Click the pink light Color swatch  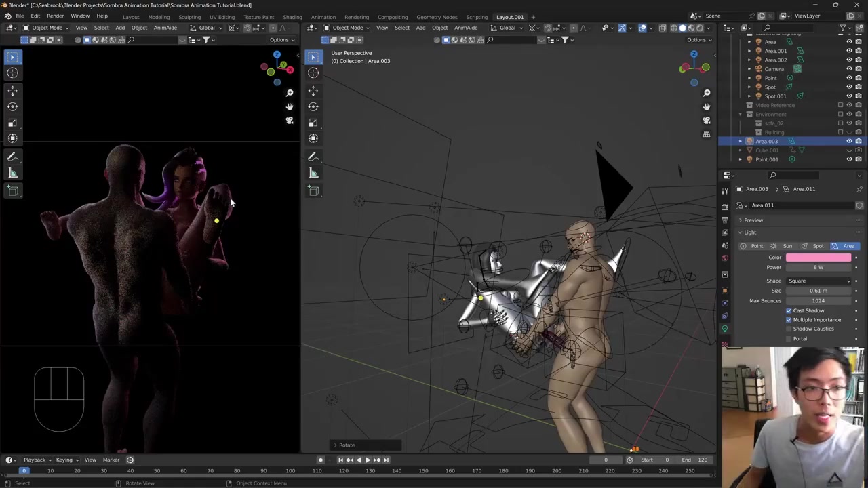click(818, 258)
